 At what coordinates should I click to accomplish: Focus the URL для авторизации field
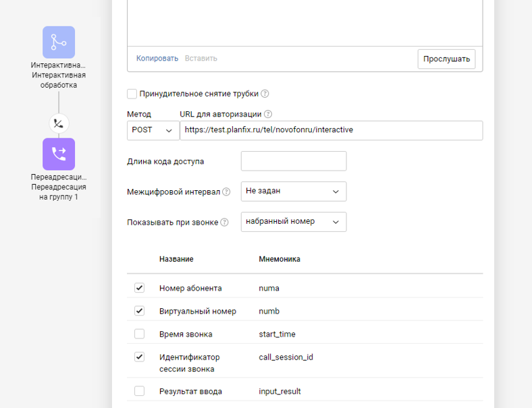click(x=331, y=130)
